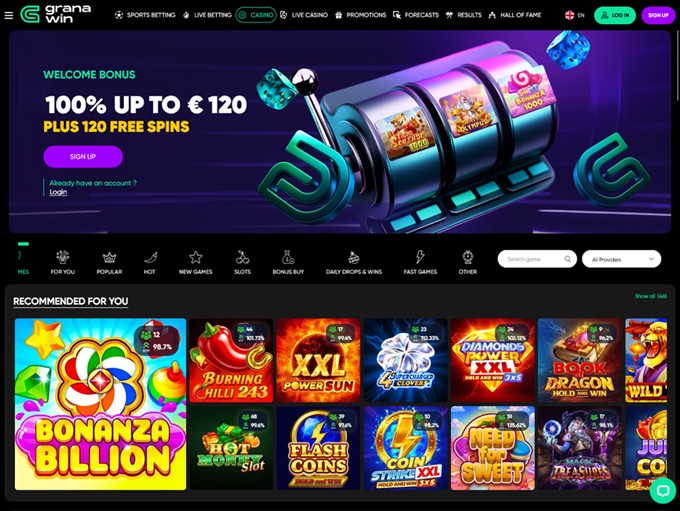
Task: Click the search magnifier icon
Action: [567, 259]
